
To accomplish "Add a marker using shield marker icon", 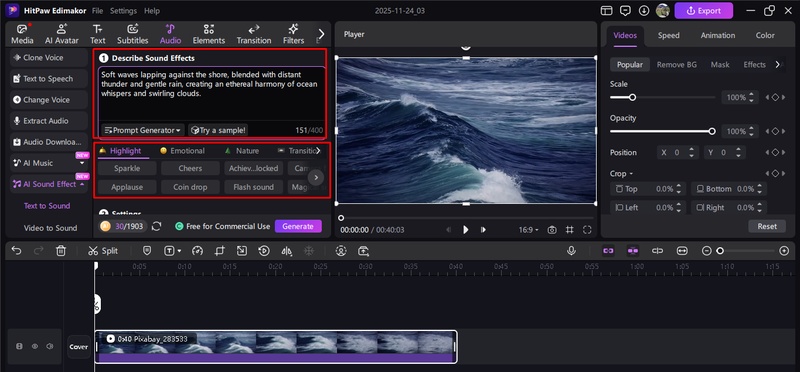I will click(147, 251).
